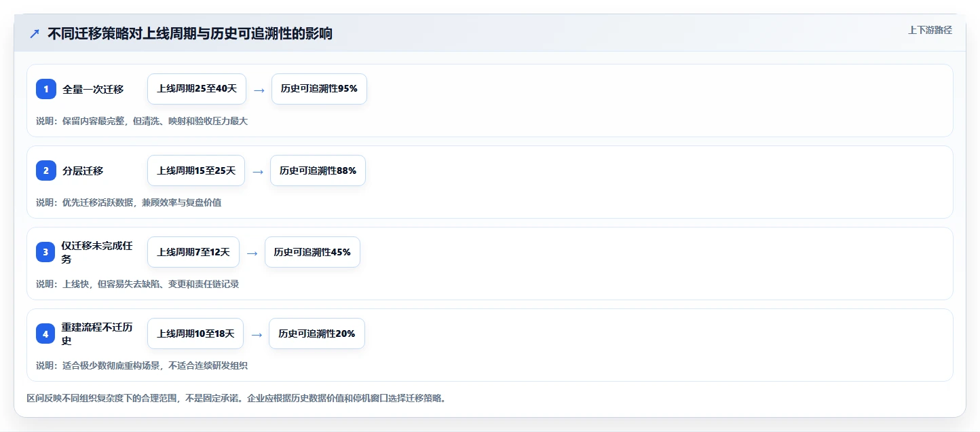Select the 分层迁移 strategy label
980x432 pixels.
[83, 170]
